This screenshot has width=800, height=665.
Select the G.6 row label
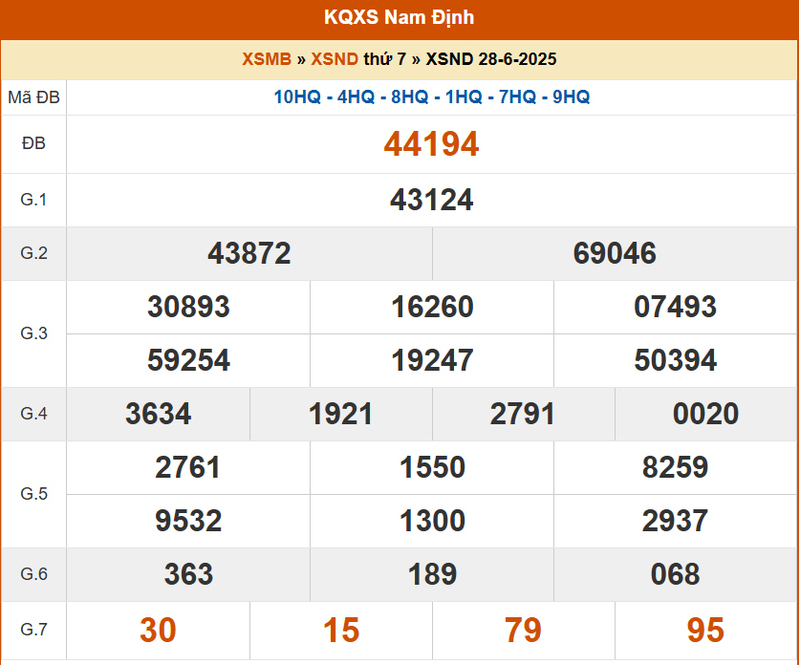[34, 574]
